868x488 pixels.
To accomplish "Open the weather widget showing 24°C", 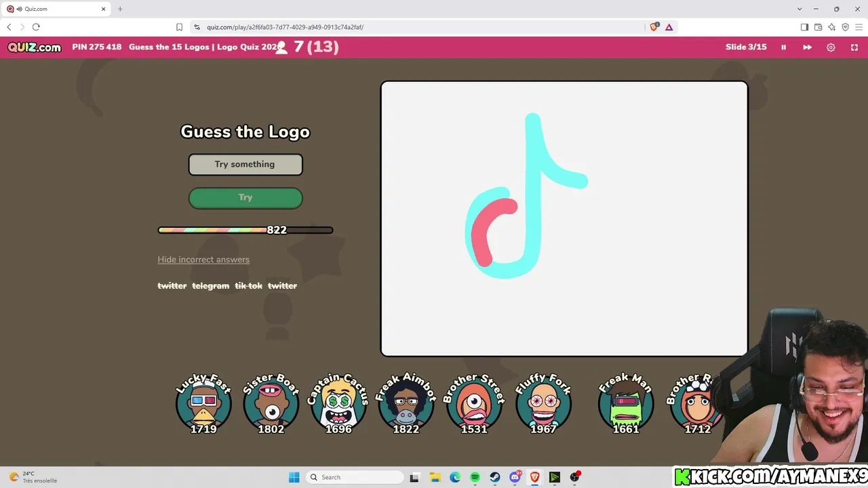I will pos(33,477).
